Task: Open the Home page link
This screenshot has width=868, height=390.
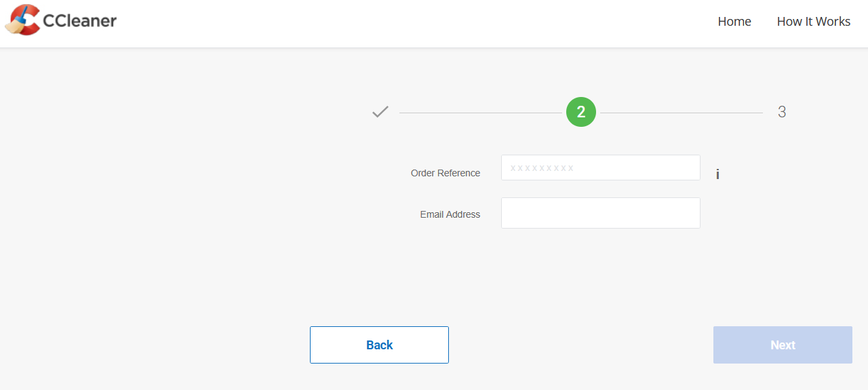Action: tap(734, 22)
